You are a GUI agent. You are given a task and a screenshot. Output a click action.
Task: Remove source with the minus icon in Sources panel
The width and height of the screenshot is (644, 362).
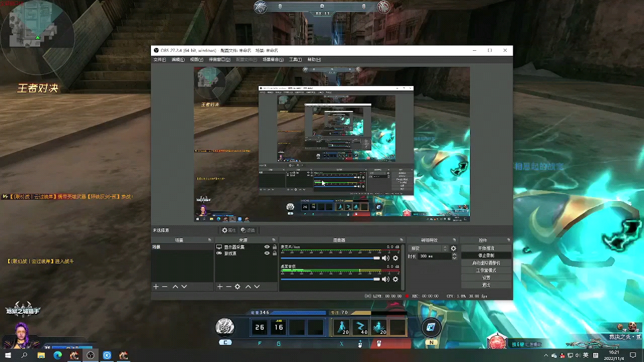(x=228, y=287)
